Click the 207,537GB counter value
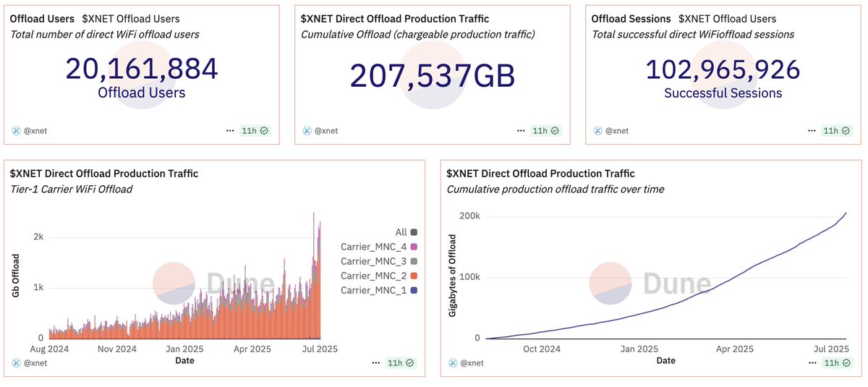 pos(433,76)
